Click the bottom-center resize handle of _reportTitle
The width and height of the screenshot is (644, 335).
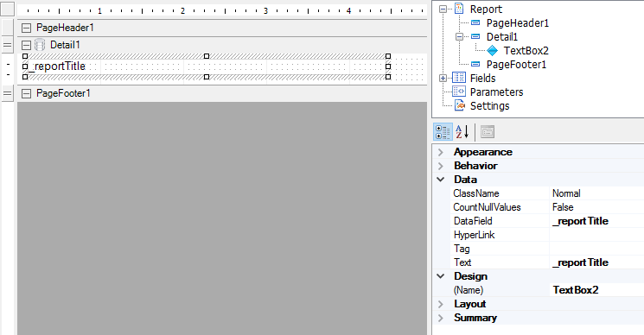coord(207,77)
